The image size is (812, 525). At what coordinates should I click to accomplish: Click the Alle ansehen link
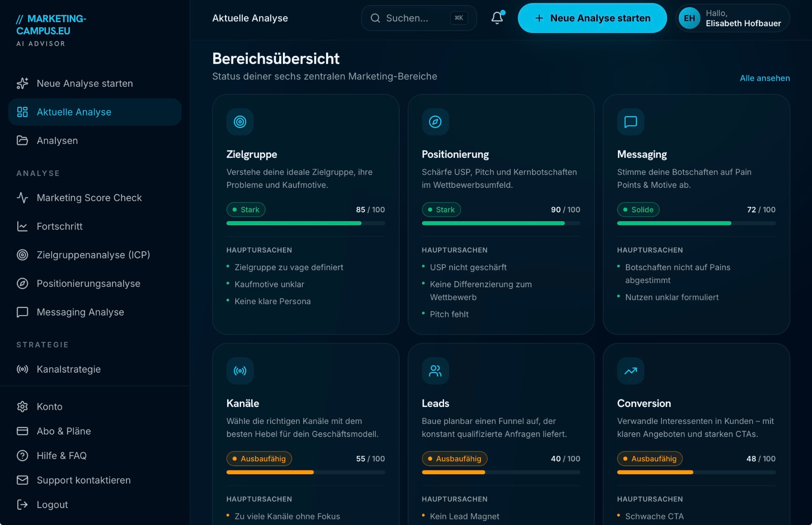coord(765,78)
